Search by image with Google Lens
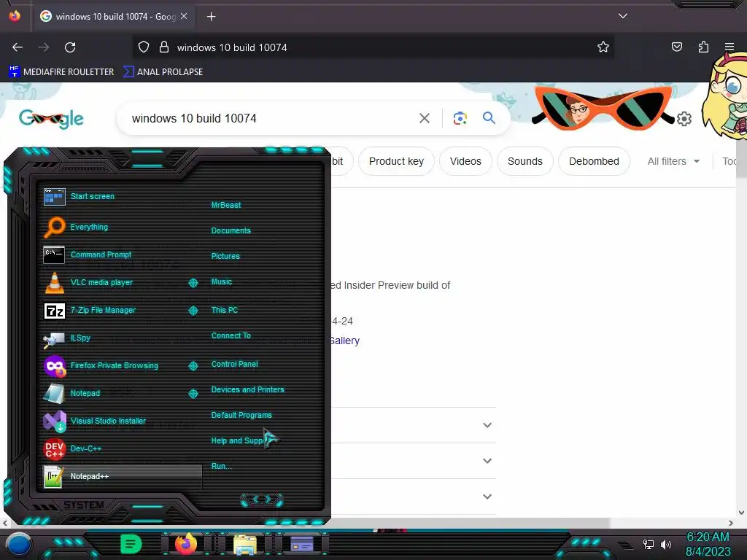The image size is (747, 560). 460,118
